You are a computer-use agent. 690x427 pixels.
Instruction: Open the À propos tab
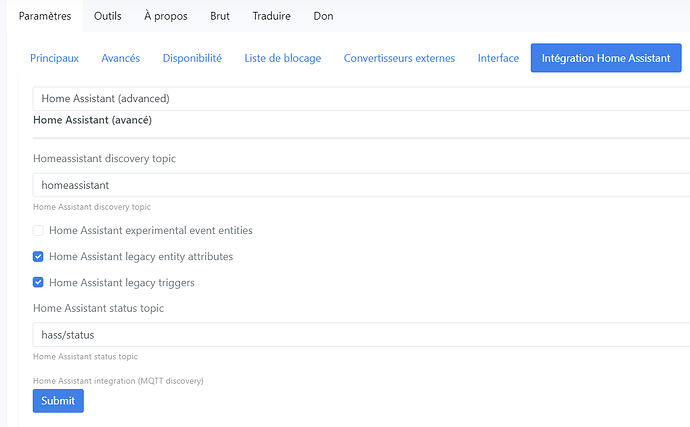click(165, 16)
